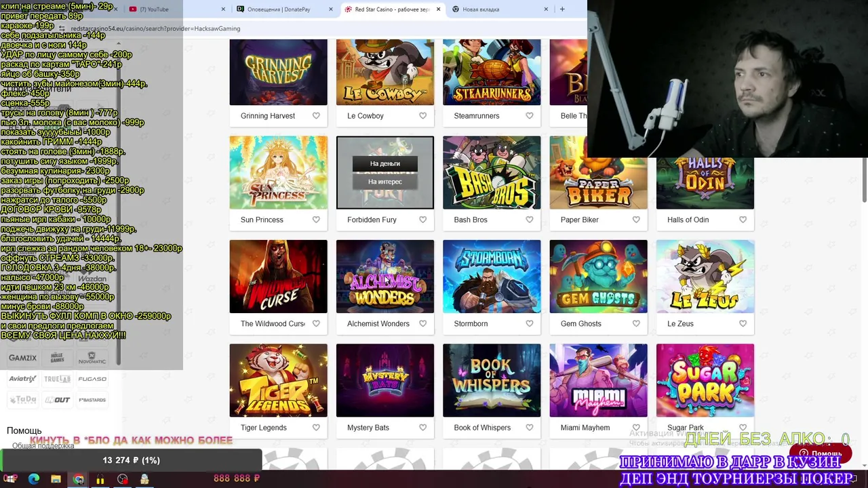Image resolution: width=868 pixels, height=488 pixels.
Task: Open the Le Cowboy game thumbnail
Action: 384,72
